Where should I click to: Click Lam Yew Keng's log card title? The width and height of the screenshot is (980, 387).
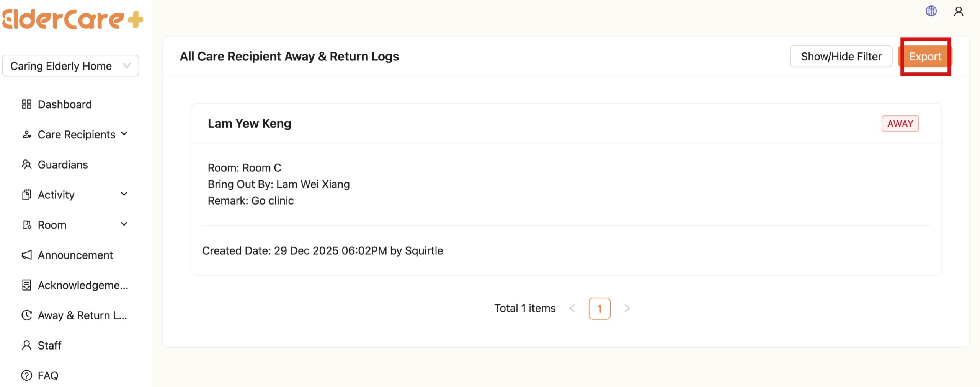tap(249, 123)
